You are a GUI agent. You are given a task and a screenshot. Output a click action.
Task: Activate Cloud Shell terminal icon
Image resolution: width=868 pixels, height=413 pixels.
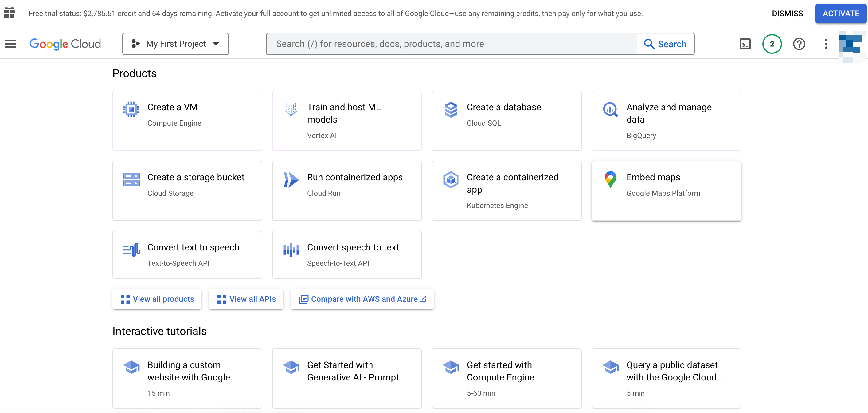click(745, 44)
